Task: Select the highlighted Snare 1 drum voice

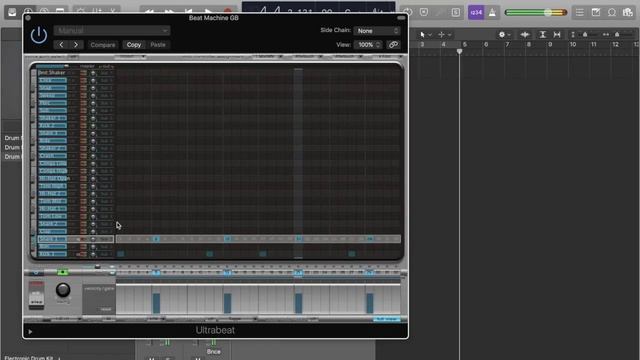Action: pyautogui.click(x=52, y=239)
